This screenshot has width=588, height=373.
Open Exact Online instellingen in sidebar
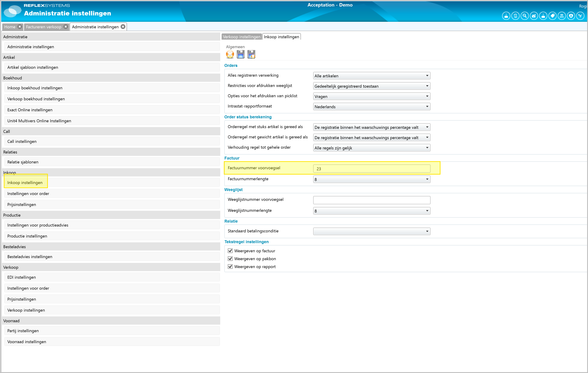tap(30, 110)
